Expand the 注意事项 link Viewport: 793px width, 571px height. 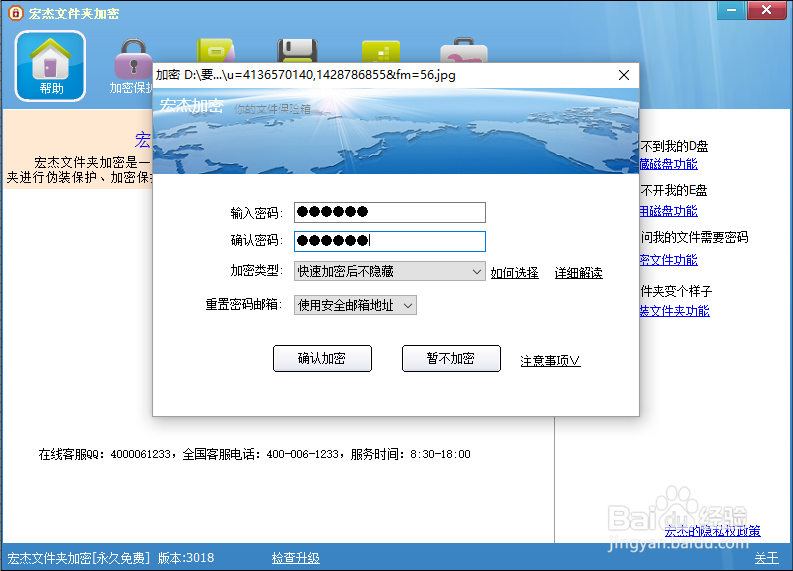(550, 361)
